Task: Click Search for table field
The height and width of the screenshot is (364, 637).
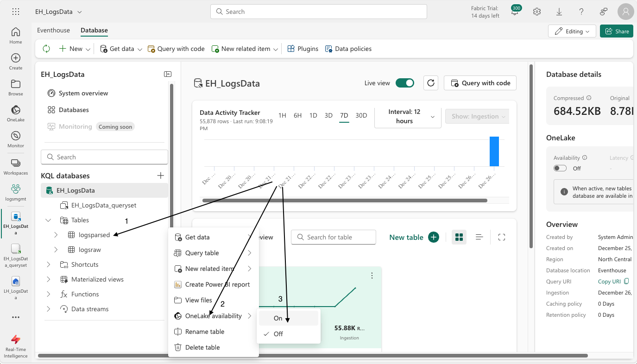Action: pyautogui.click(x=334, y=237)
